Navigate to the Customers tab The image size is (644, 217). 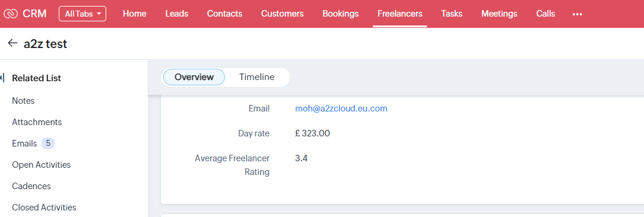point(282,14)
